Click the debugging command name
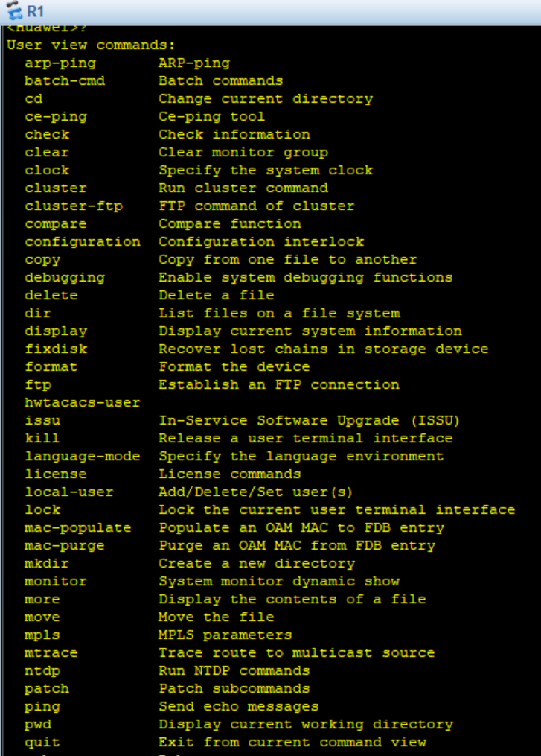541x756 pixels. pos(65,278)
